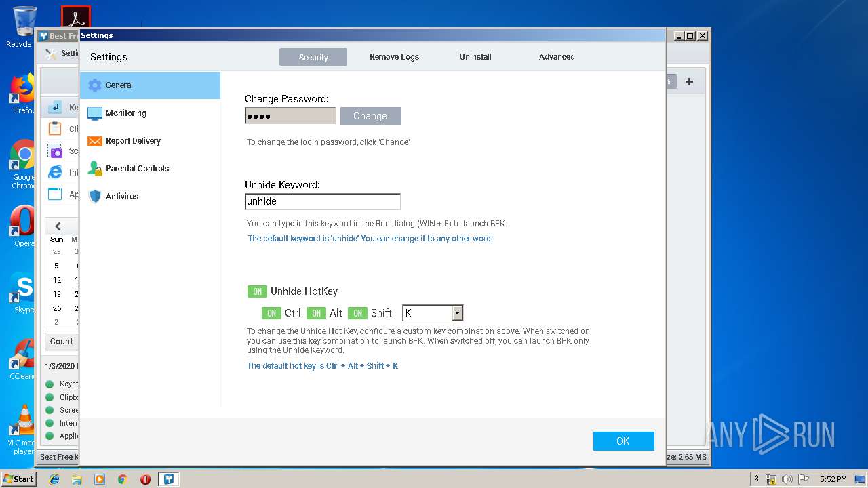Open Adobe Acrobat desktop icon
The height and width of the screenshot is (488, 868).
(x=75, y=18)
